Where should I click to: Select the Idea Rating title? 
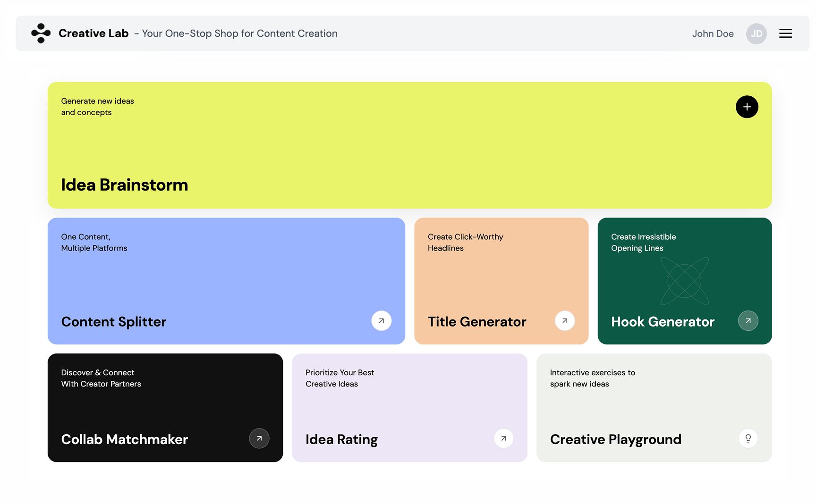[341, 440]
